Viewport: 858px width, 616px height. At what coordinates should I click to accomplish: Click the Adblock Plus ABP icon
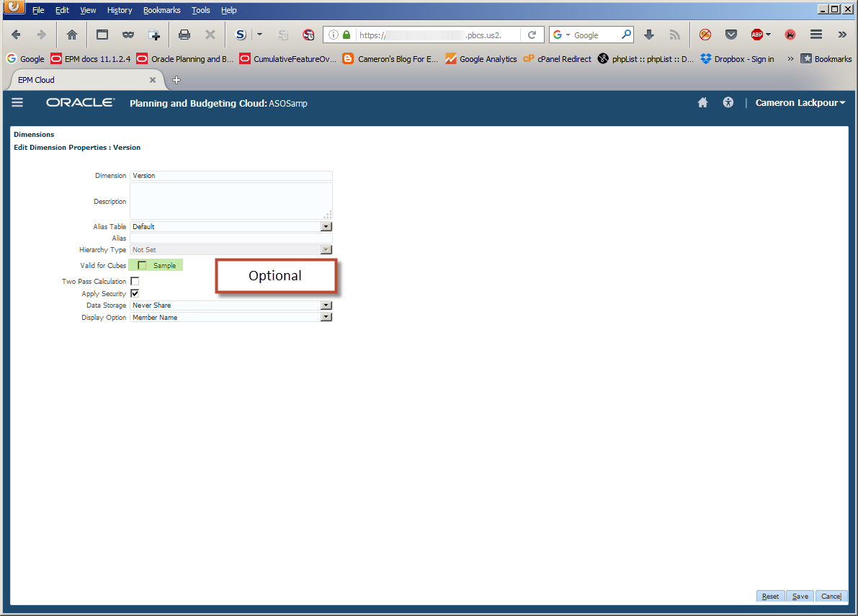point(757,35)
